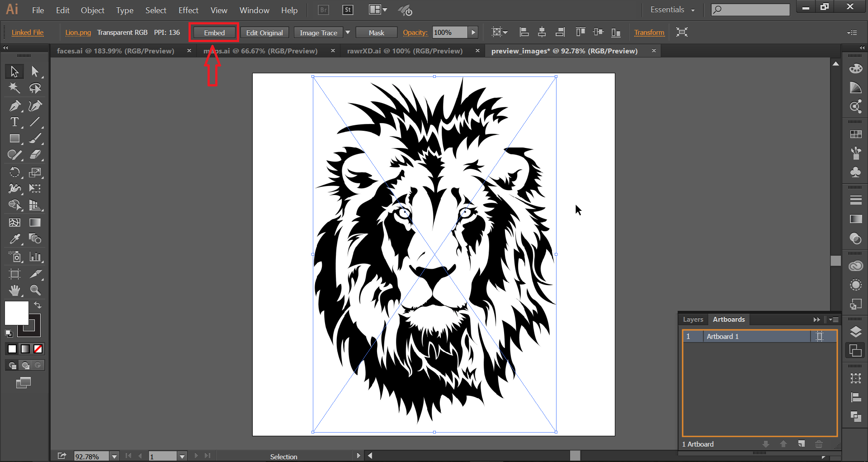Select the Type tool

point(14,122)
